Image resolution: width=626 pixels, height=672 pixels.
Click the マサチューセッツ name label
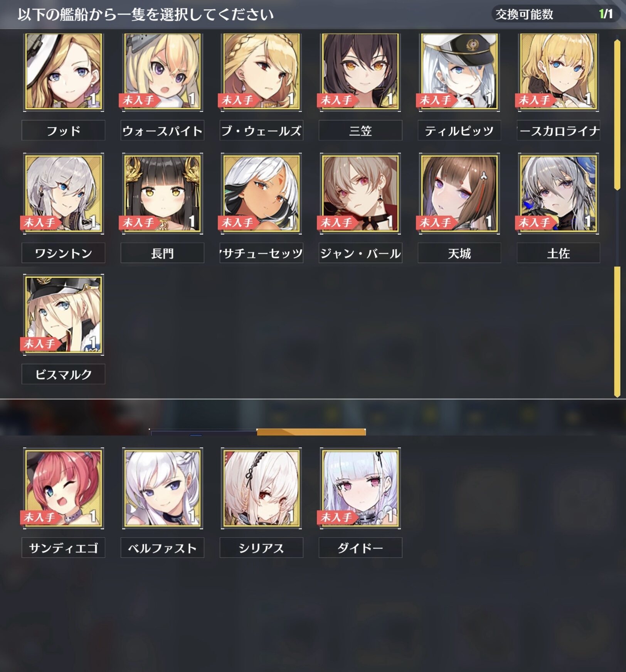tap(261, 253)
